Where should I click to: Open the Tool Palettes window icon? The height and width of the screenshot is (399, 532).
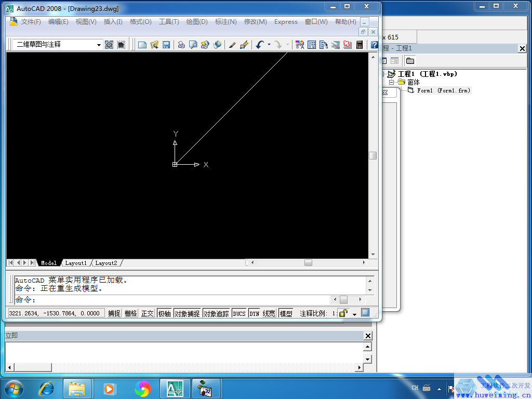[x=323, y=45]
